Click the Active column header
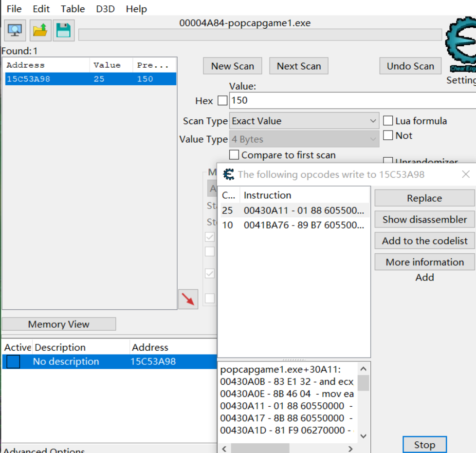This screenshot has height=453, width=476. coord(18,347)
